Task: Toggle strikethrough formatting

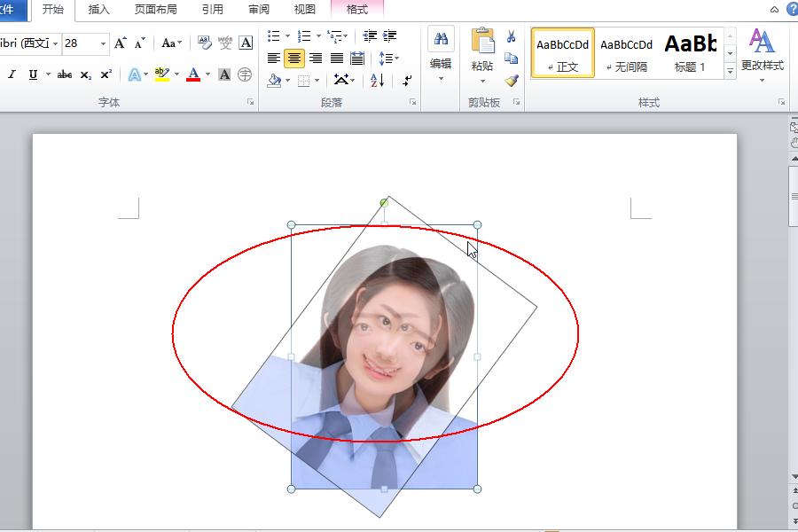Action: click(65, 74)
